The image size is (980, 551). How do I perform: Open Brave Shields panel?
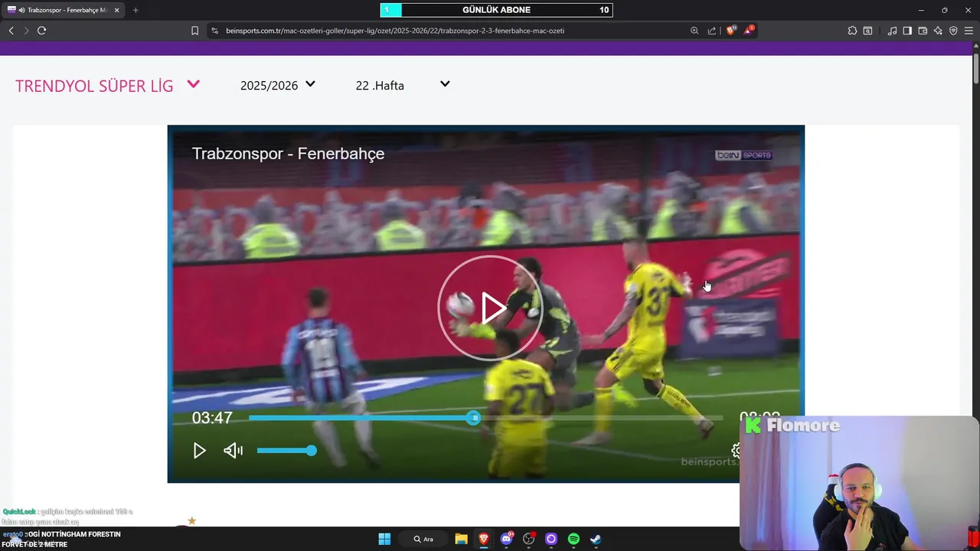[731, 31]
